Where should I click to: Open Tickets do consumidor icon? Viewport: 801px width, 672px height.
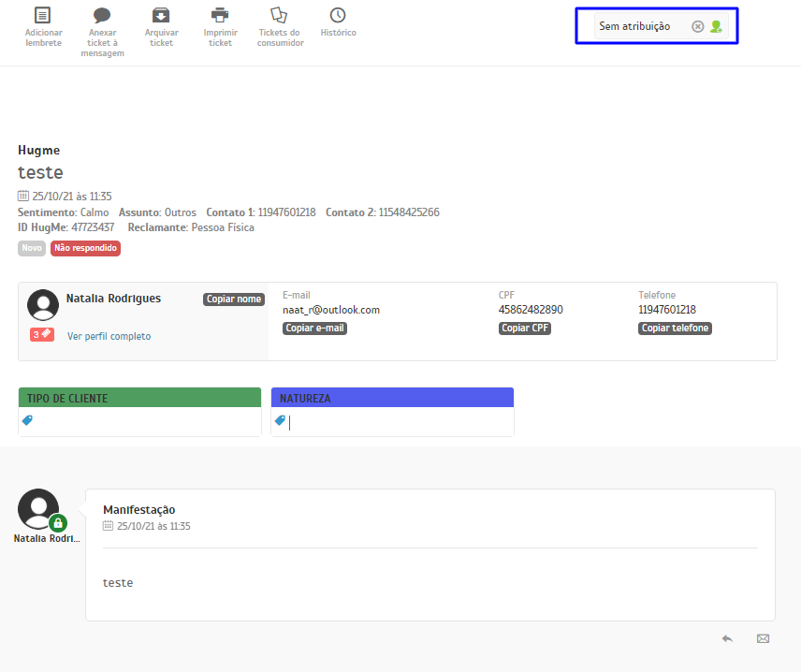279,15
